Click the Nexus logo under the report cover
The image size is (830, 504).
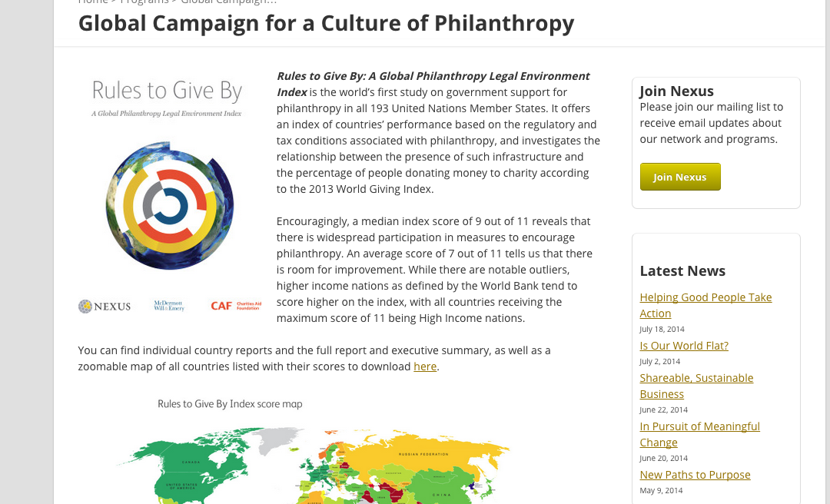(105, 306)
